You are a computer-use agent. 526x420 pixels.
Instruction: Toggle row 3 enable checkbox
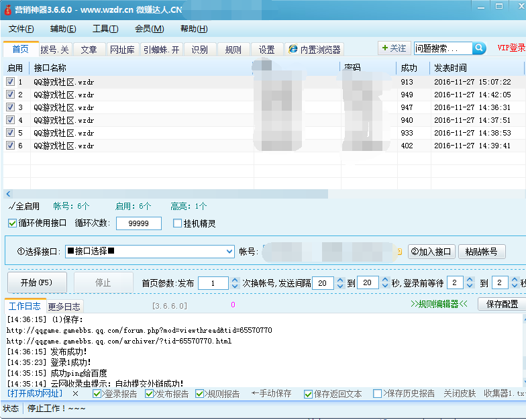pos(11,107)
